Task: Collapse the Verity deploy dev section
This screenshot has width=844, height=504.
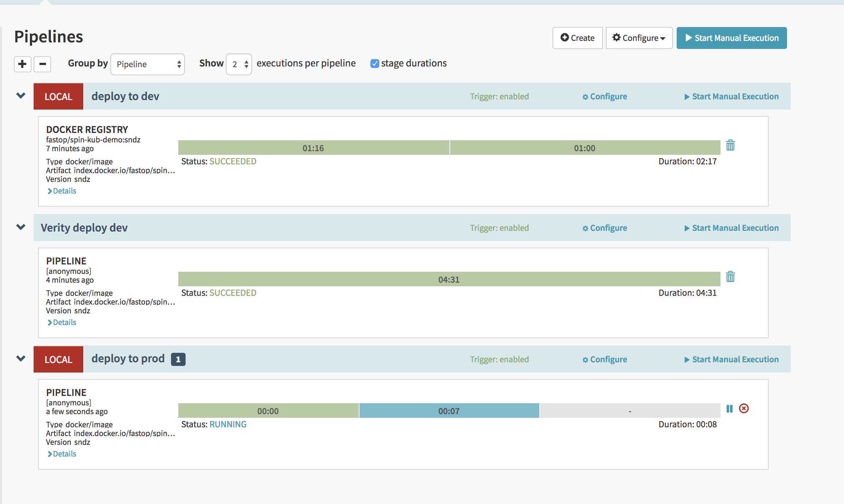Action: 21,227
